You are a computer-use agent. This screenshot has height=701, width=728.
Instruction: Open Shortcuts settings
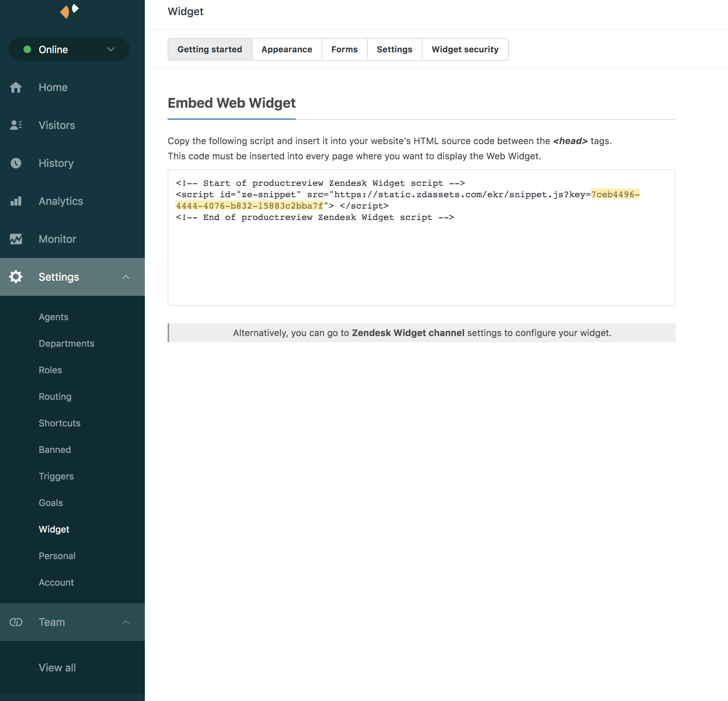pyautogui.click(x=60, y=423)
